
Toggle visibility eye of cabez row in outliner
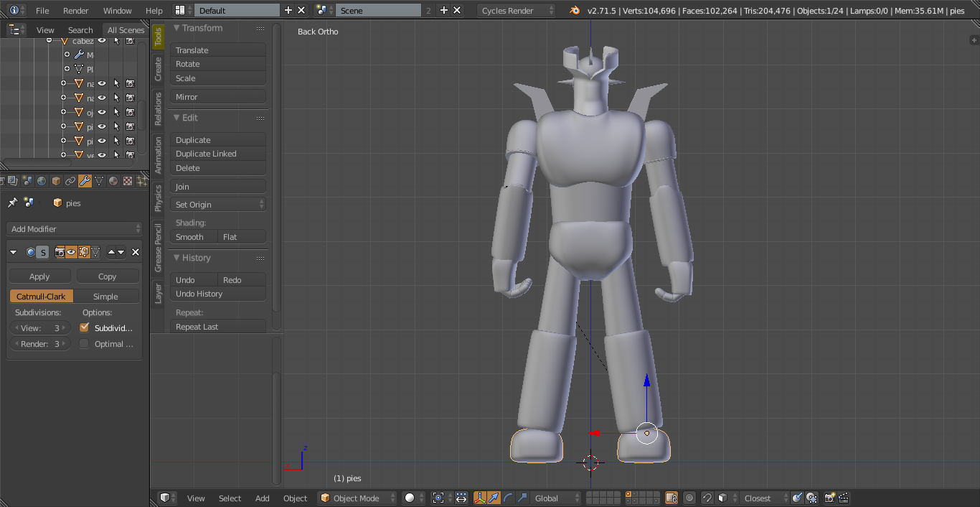102,40
